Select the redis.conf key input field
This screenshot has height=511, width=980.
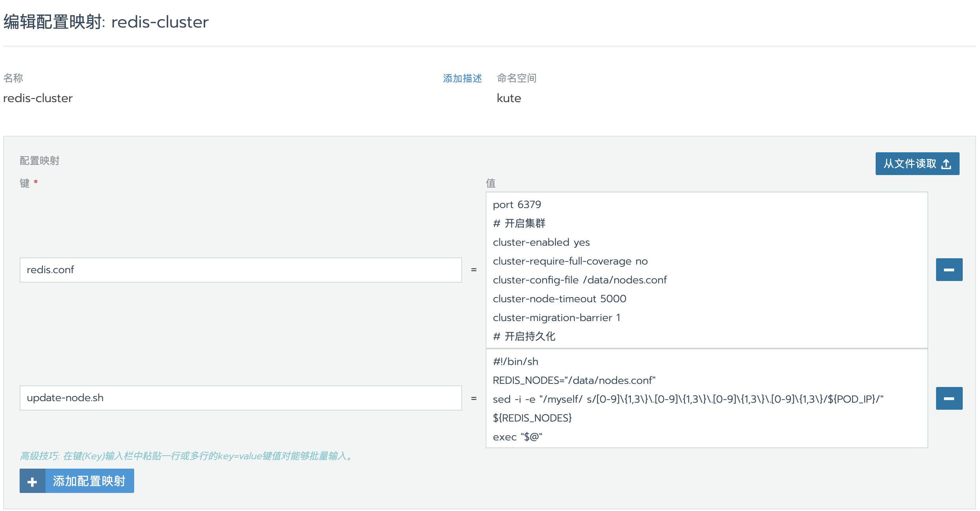pyautogui.click(x=240, y=270)
